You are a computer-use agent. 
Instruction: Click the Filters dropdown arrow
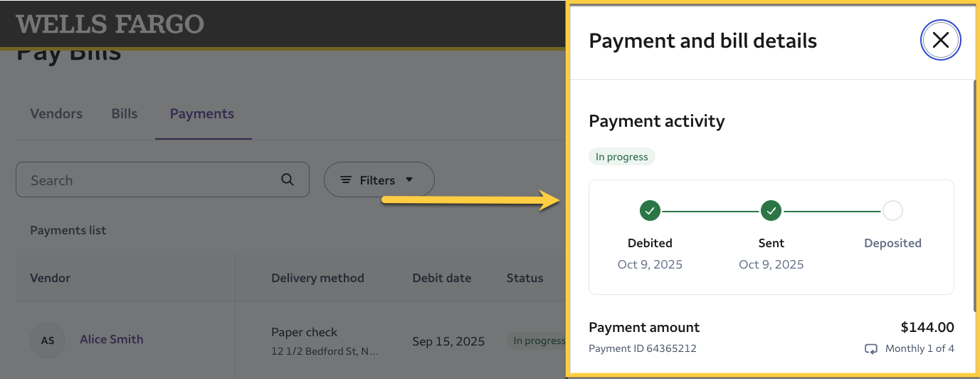(x=409, y=180)
